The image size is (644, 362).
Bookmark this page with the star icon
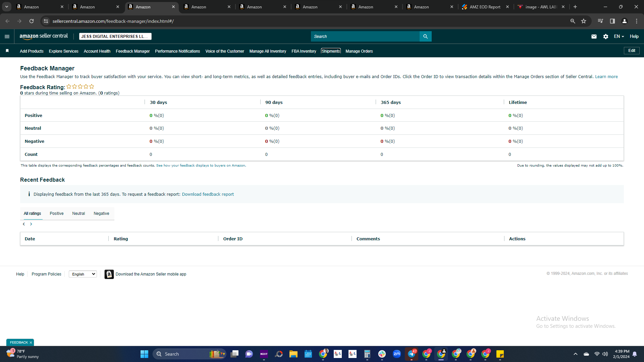[584, 21]
